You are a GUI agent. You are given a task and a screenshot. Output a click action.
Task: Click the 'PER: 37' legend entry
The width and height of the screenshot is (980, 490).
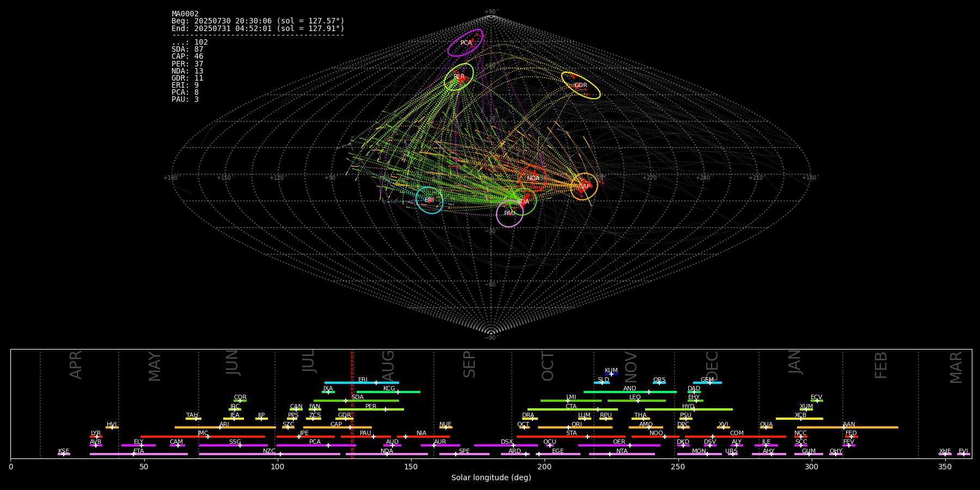187,64
